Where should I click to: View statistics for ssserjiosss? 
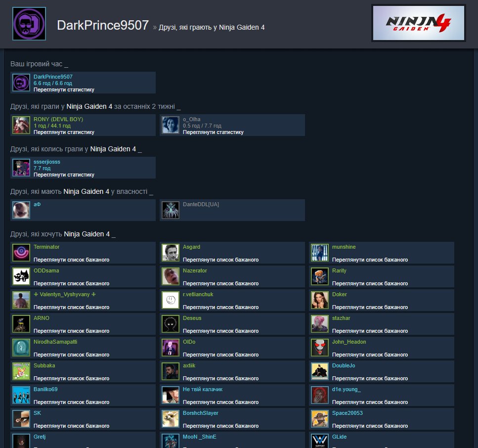64,175
